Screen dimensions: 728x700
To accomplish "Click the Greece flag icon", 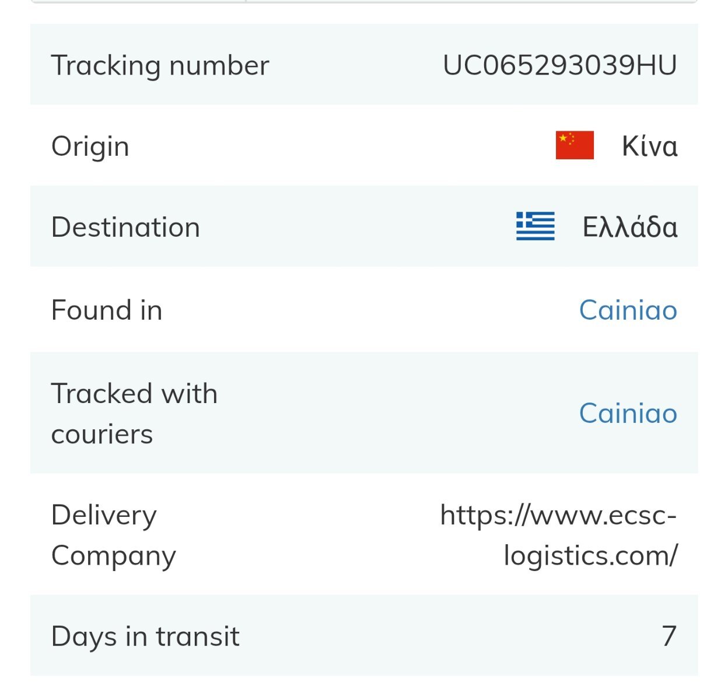I will point(535,226).
